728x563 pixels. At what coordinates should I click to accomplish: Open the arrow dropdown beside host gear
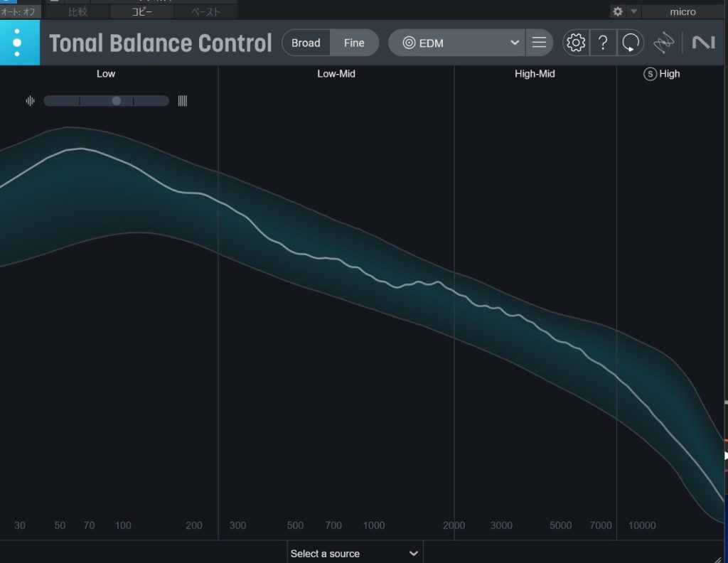click(634, 11)
